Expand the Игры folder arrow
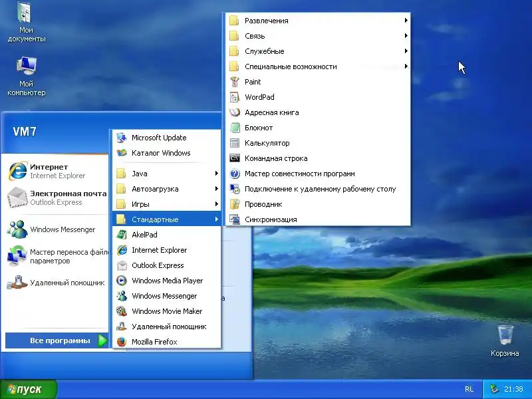Viewport: 532px width, 399px height. tap(217, 204)
